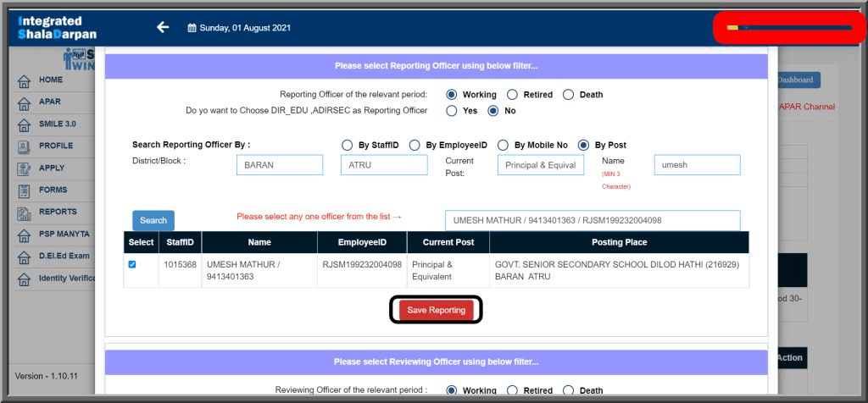This screenshot has height=403, width=868.
Task: Click the blue Search button
Action: click(153, 220)
